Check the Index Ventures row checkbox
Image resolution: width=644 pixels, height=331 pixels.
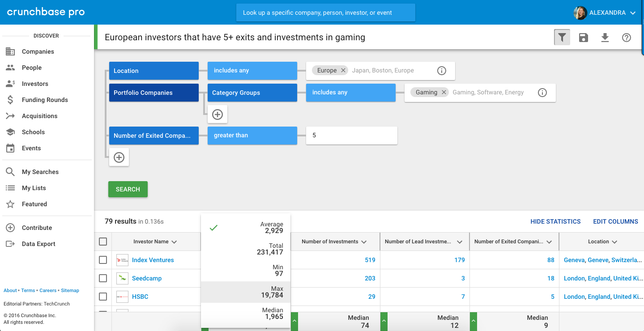pyautogui.click(x=103, y=260)
